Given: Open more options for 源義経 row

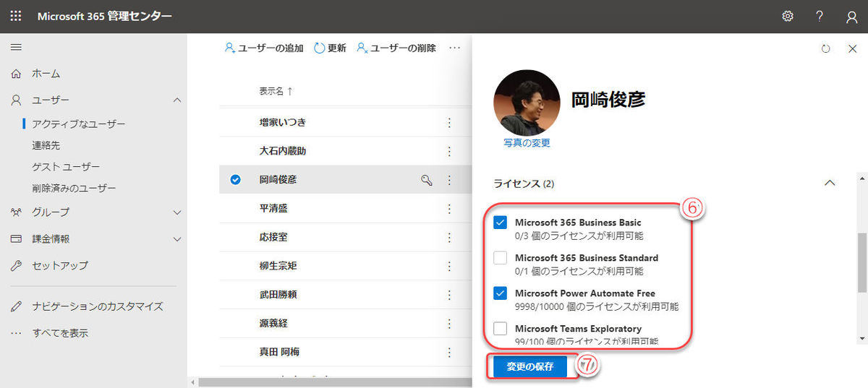Looking at the screenshot, I should pyautogui.click(x=449, y=323).
